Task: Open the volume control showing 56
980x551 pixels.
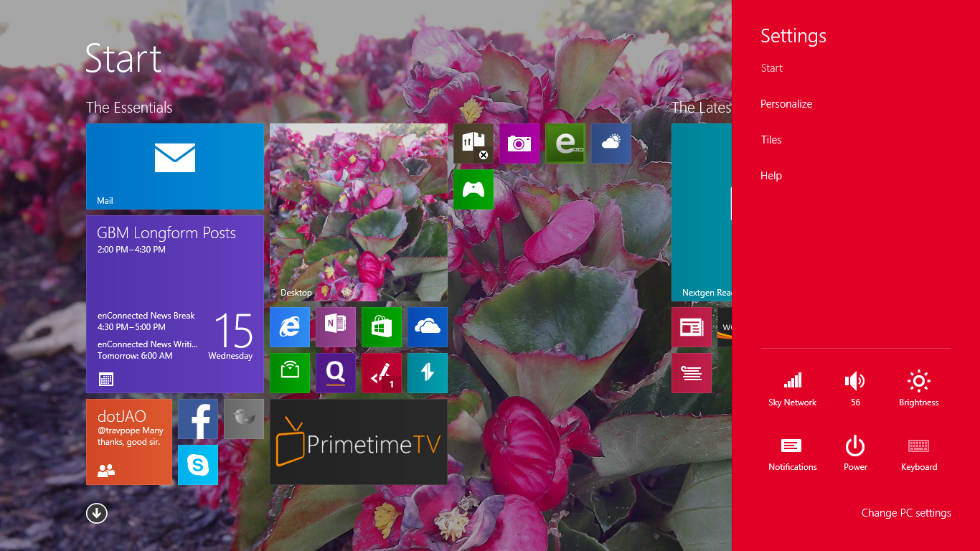Action: click(x=855, y=388)
